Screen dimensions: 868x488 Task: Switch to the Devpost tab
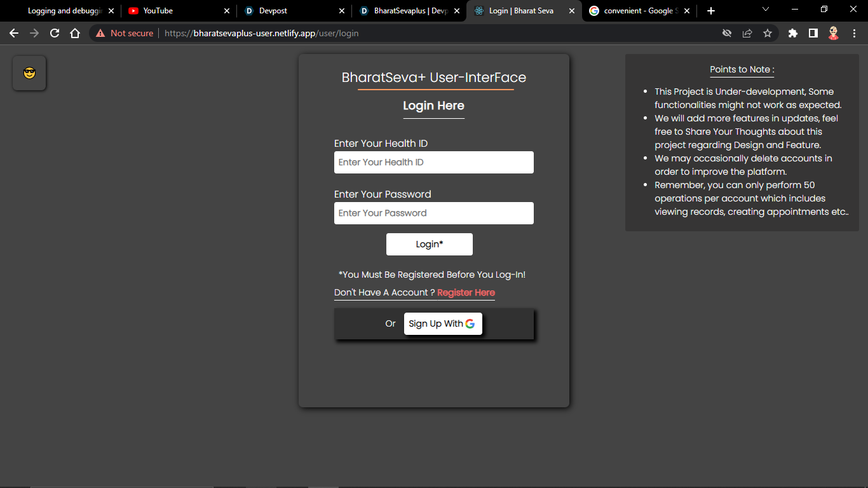pyautogui.click(x=294, y=11)
